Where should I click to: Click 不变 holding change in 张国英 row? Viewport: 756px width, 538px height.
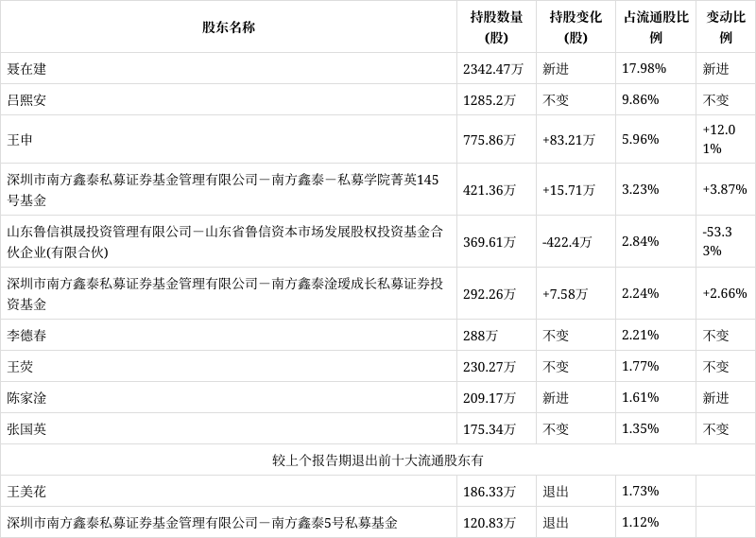(556, 429)
